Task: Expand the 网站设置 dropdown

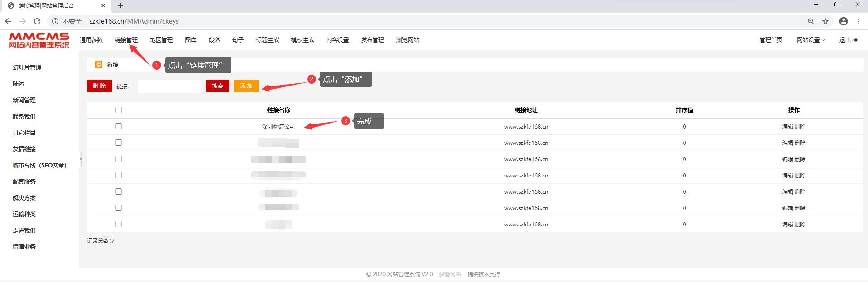Action: tap(810, 40)
